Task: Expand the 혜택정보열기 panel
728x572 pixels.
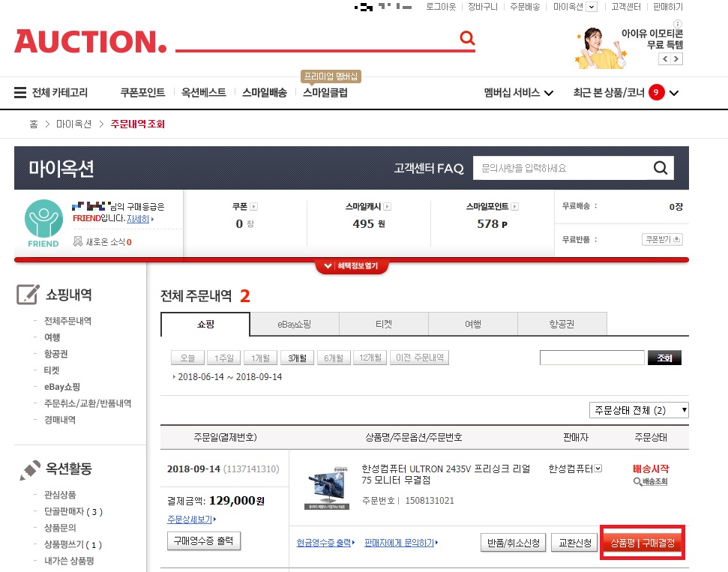Action: (x=352, y=266)
